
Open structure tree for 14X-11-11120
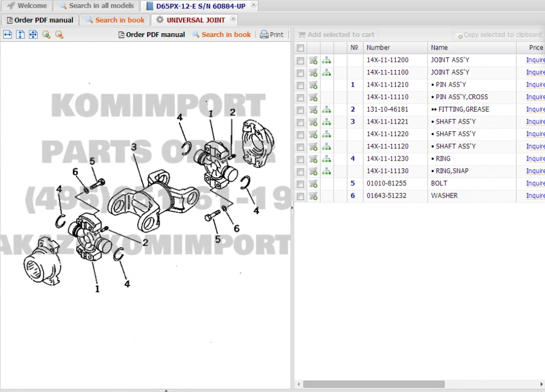pos(326,146)
